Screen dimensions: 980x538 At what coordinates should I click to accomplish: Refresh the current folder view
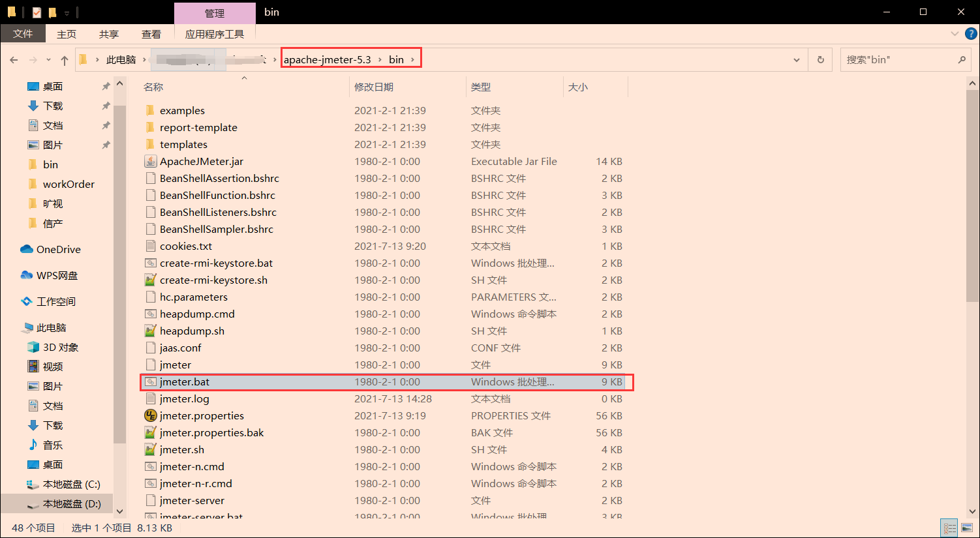tap(819, 59)
